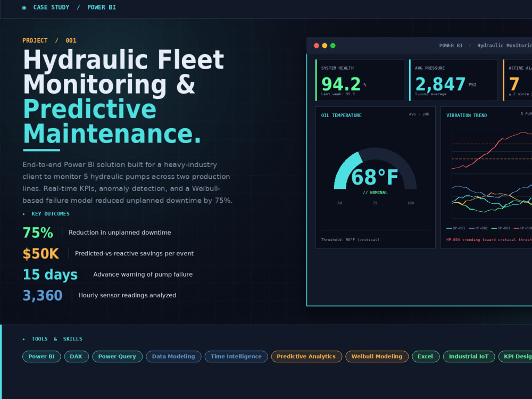
Task: Select the Excel skill tag
Action: 426,356
